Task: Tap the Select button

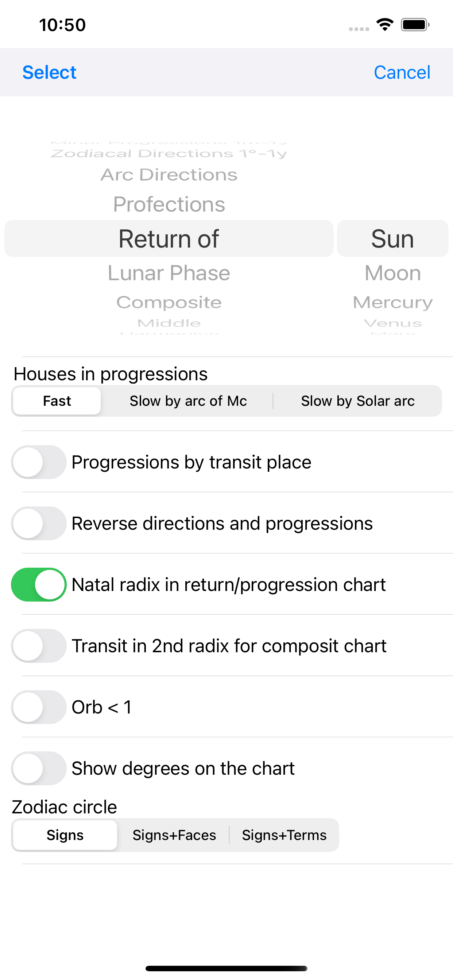Action: 50,72
